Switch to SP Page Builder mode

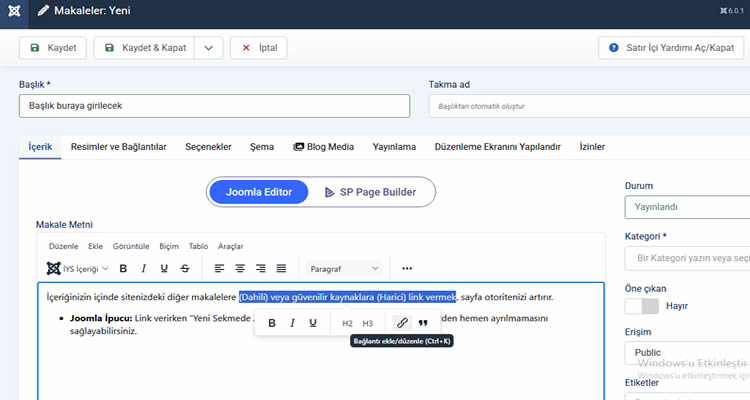tap(364, 191)
